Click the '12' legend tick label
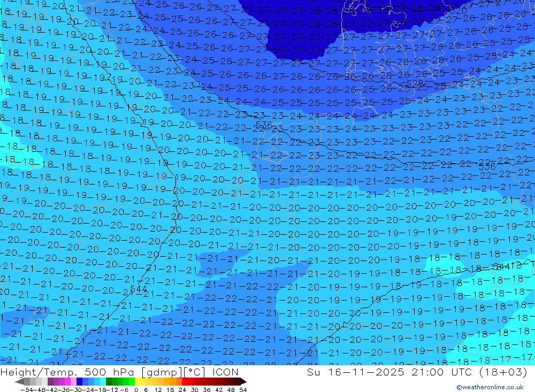This screenshot has height=392, width=535. coord(158,390)
